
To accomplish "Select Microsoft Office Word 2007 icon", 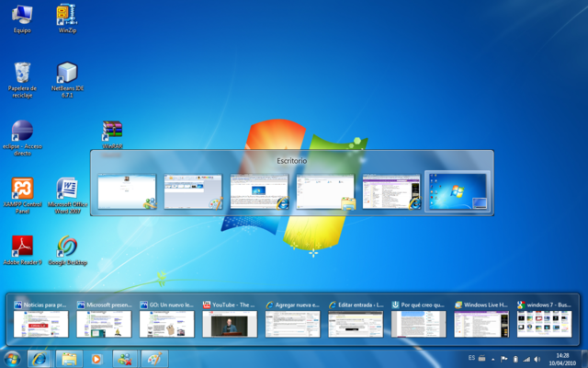I will (x=67, y=196).
